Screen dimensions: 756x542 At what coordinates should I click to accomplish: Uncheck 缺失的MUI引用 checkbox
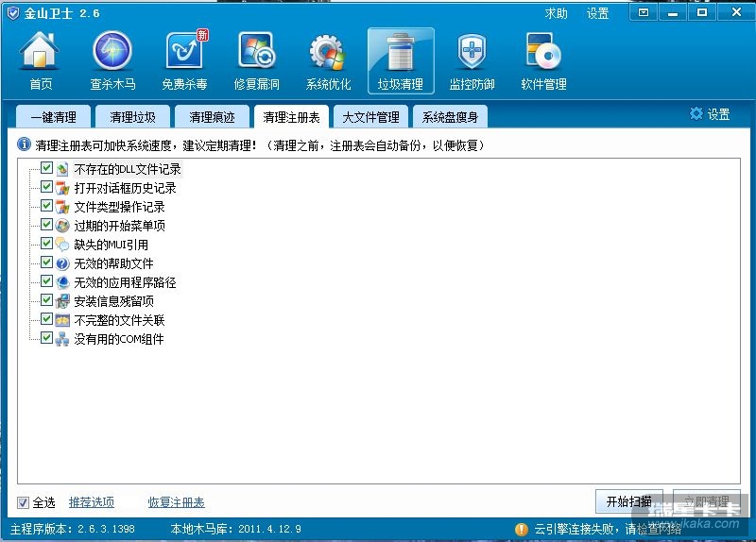click(46, 244)
